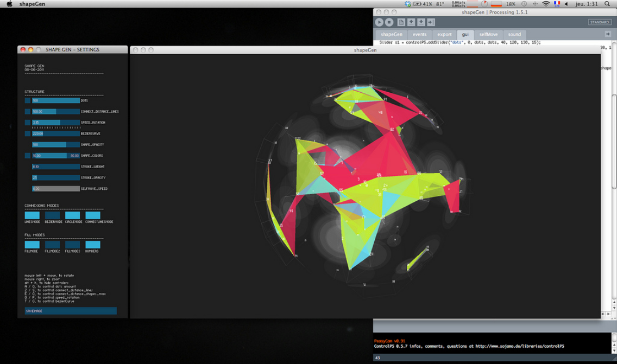
Task: Click the CONNECT_DISTANCE_LINES slider
Action: 56,112
